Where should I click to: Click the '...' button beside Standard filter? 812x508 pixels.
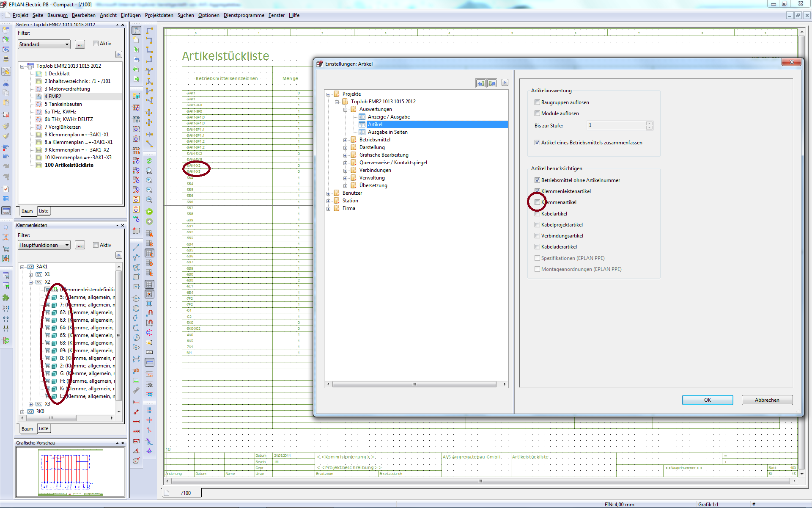point(80,44)
